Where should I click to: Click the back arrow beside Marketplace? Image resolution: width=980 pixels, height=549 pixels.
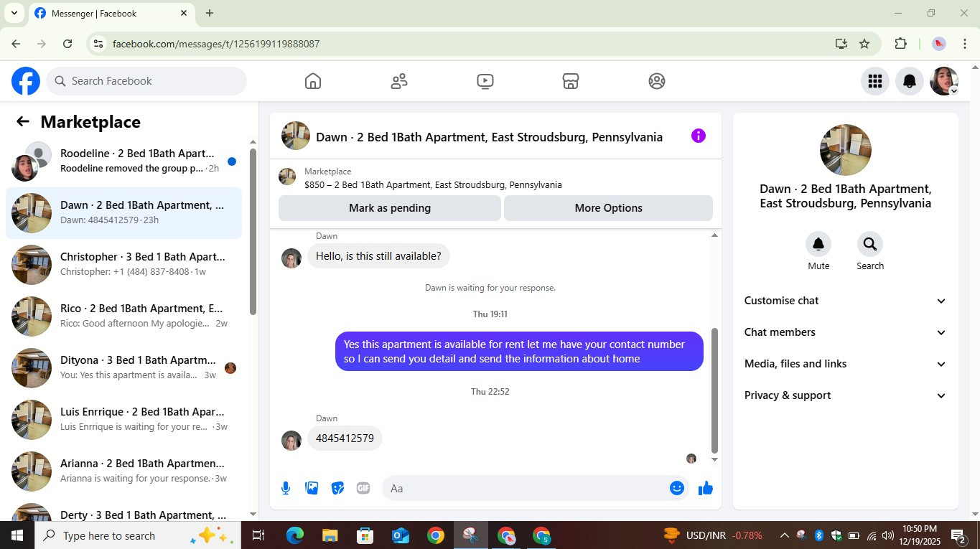pos(23,121)
